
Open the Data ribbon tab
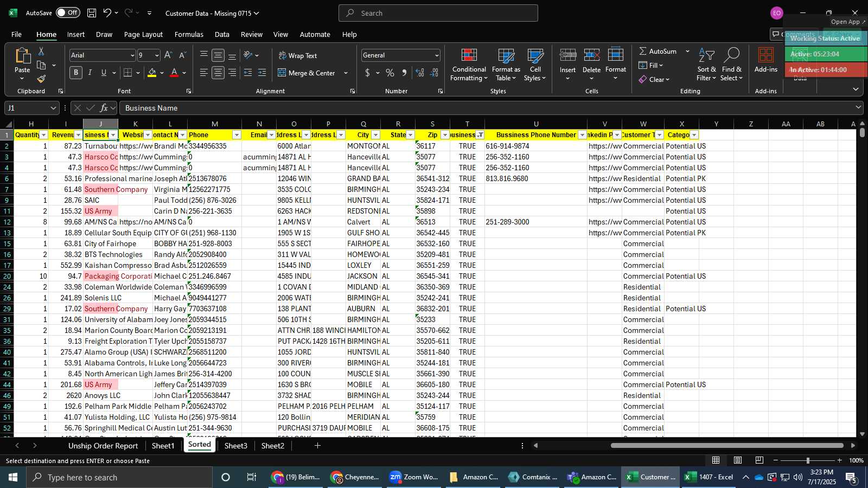point(222,34)
